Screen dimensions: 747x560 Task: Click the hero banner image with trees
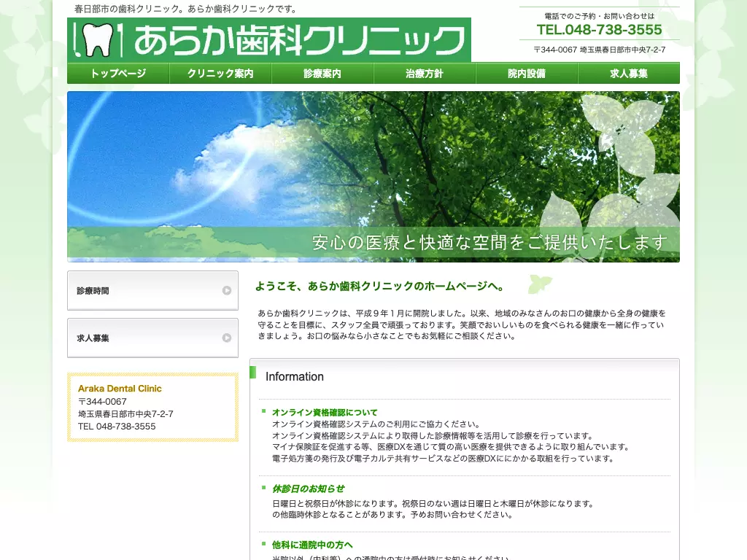click(x=373, y=176)
